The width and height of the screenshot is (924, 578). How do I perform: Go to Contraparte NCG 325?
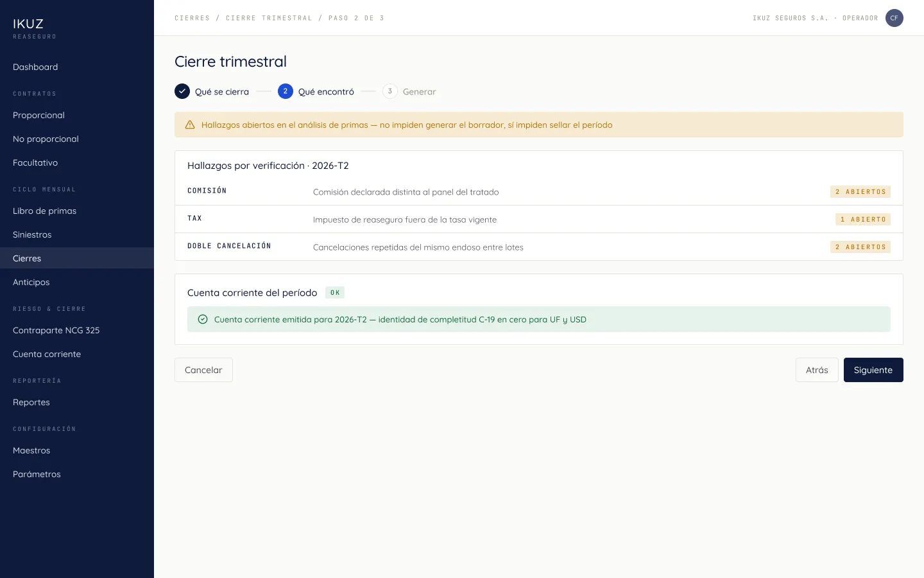click(x=77, y=330)
